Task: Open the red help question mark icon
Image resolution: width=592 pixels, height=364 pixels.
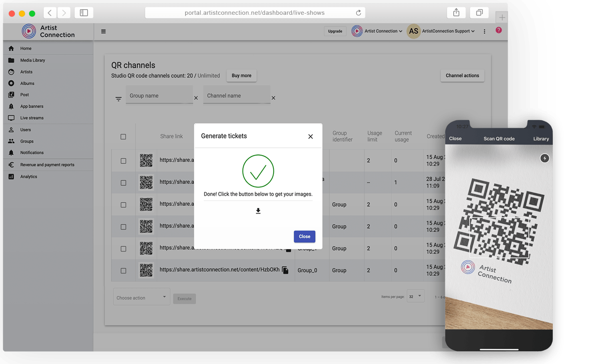Action: click(x=498, y=30)
